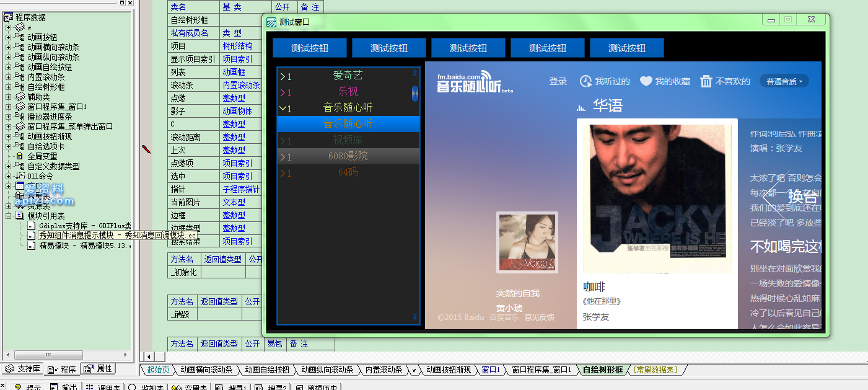Expand the 爱奇艺 list group
868x390 pixels.
click(283, 76)
